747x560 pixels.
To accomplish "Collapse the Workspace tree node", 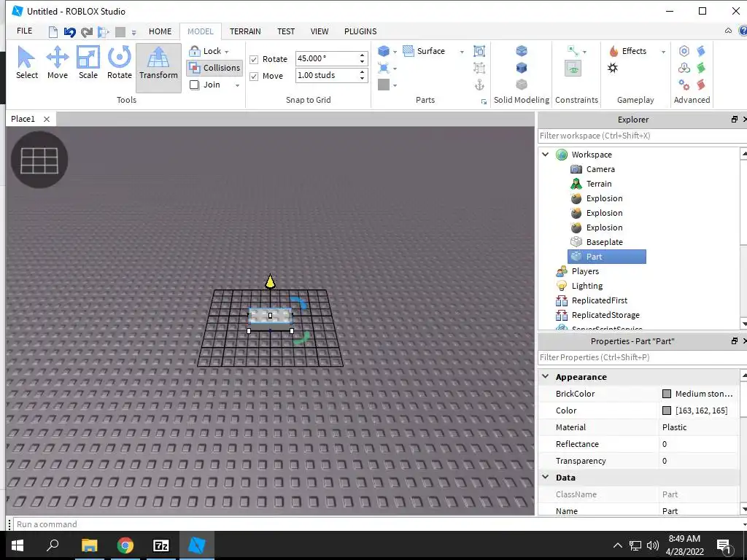I will pyautogui.click(x=546, y=155).
